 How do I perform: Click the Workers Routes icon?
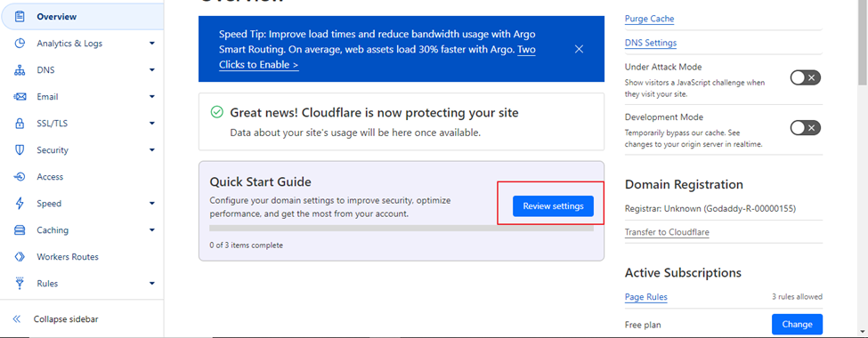click(20, 257)
